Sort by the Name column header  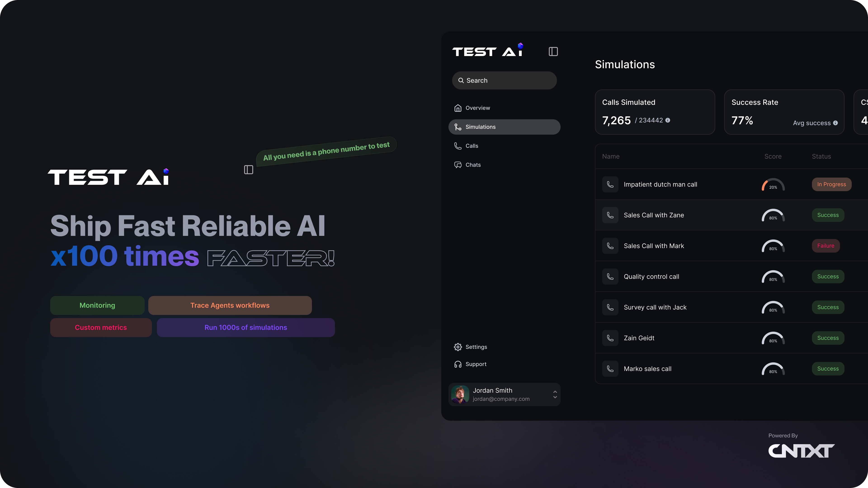pos(611,156)
